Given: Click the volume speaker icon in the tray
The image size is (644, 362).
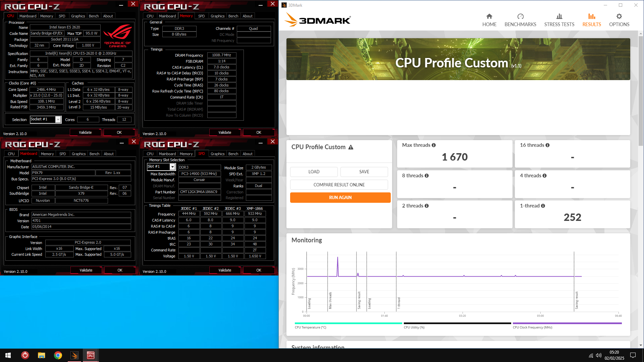Looking at the screenshot, I should click(599, 356).
